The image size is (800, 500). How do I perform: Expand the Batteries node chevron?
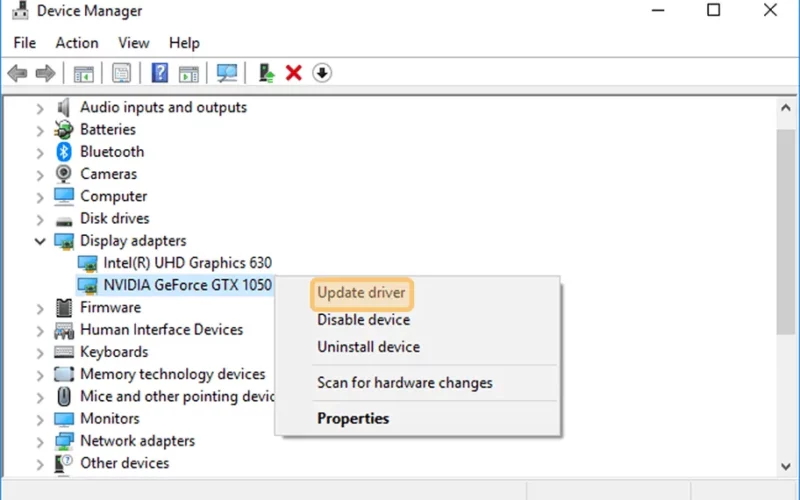(40, 131)
